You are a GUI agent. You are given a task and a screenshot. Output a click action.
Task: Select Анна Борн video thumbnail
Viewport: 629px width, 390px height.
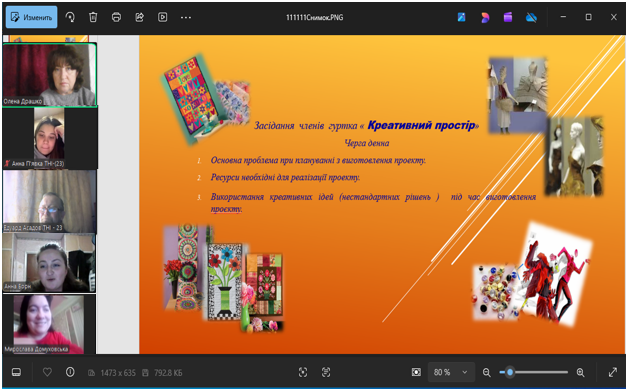49,263
